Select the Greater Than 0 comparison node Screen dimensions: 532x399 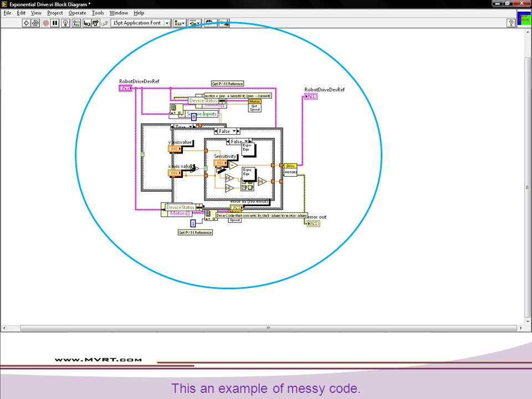click(x=220, y=169)
